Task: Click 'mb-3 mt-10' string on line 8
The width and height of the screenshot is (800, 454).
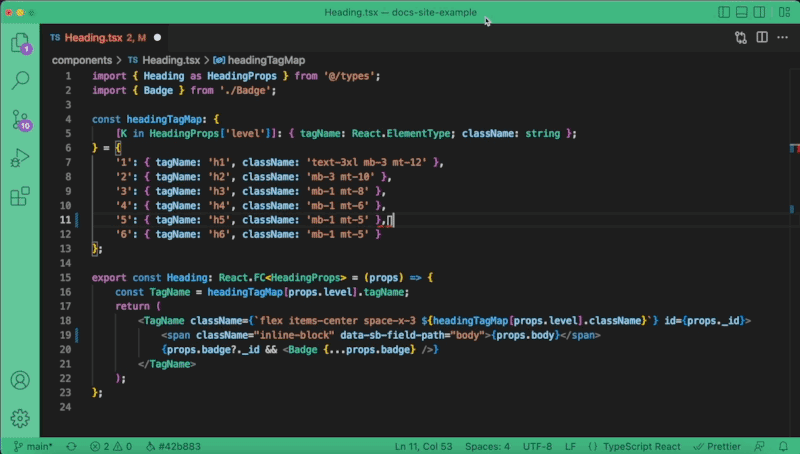Action: tap(340, 176)
